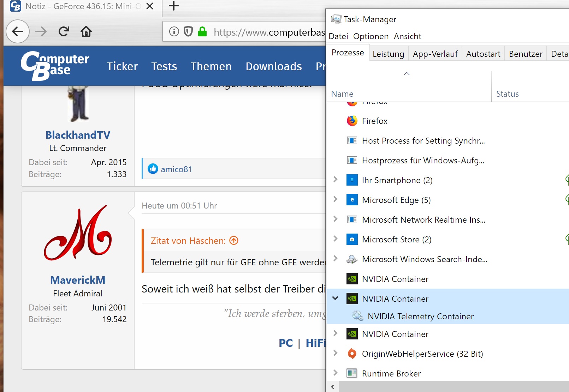Expand the NVIDIA Container below Telemetry Container
Screen dimensions: 569x392
336,333
